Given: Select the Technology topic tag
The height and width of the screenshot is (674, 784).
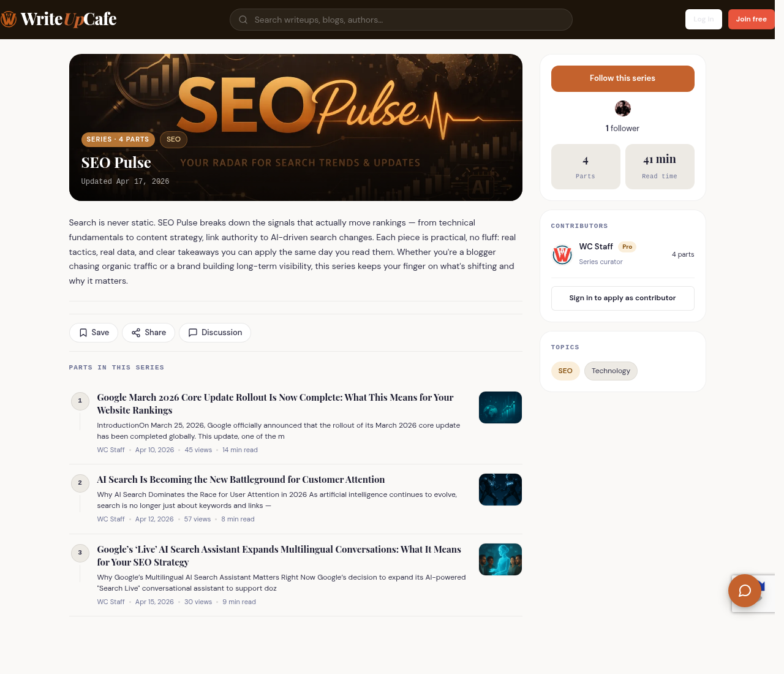Looking at the screenshot, I should pos(611,371).
